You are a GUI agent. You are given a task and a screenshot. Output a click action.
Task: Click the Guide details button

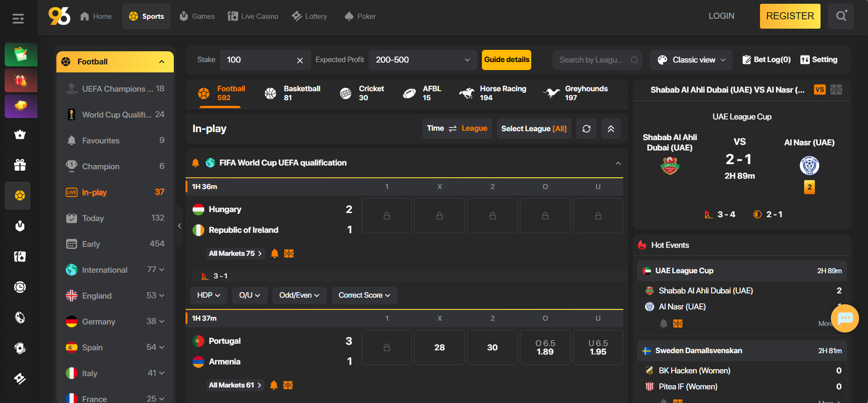tap(506, 60)
